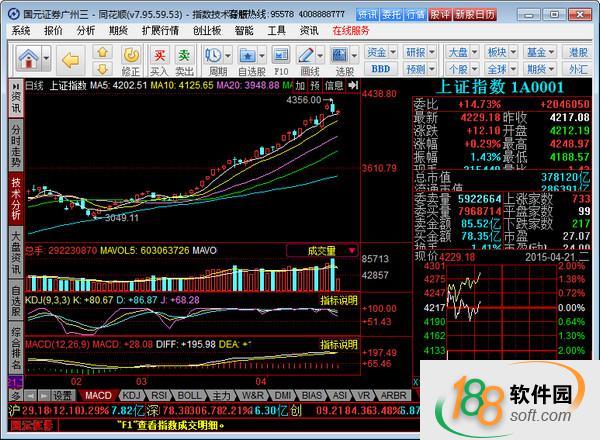Open the 智能 menu
Screen dimensions: 600x440
(x=244, y=31)
